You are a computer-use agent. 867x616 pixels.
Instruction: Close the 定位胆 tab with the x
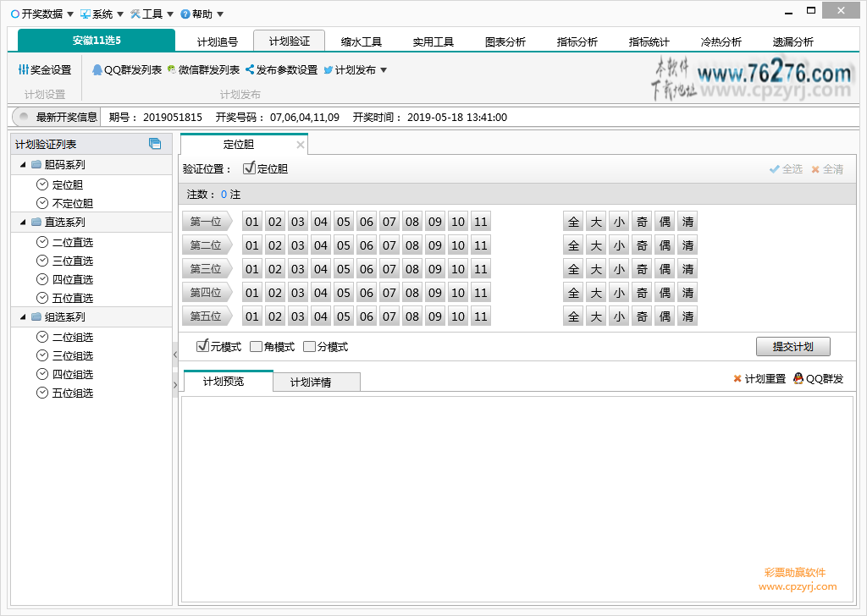click(301, 145)
